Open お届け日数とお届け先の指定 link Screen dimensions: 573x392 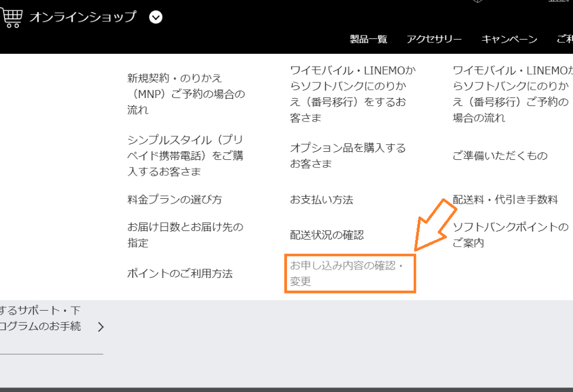185,234
